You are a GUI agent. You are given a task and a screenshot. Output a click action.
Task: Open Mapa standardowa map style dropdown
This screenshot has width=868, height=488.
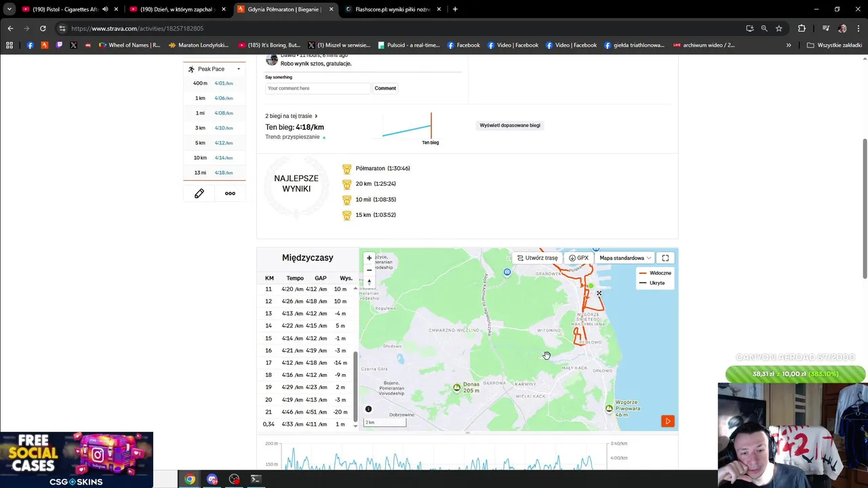[x=625, y=258]
